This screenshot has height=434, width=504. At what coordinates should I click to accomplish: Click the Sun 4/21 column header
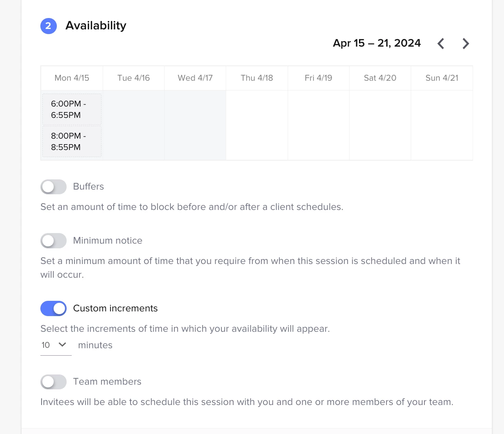coord(442,78)
